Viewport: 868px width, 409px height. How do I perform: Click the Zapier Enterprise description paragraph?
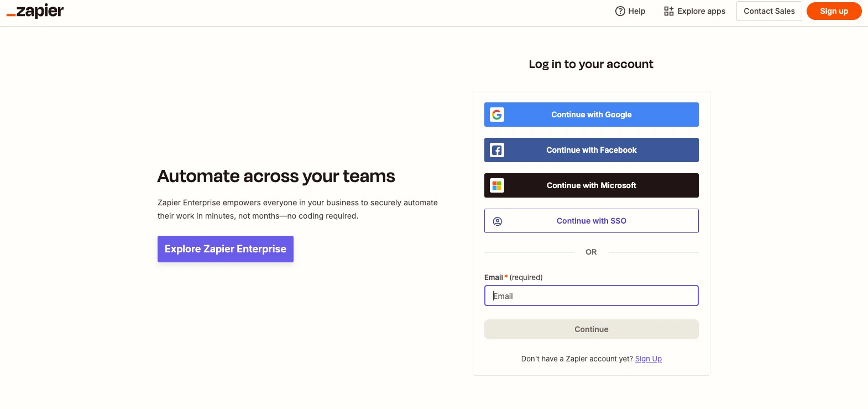[297, 209]
